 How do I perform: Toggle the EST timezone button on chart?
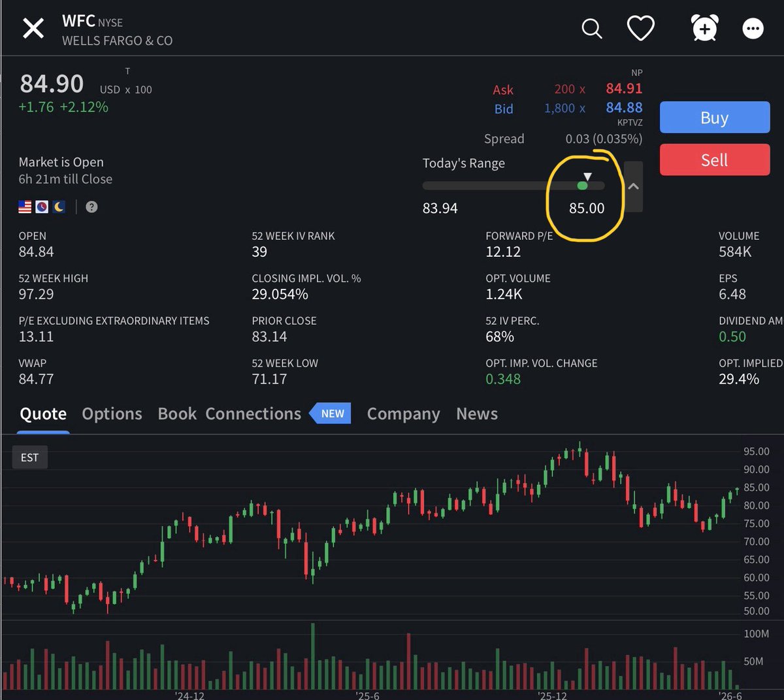pos(29,458)
